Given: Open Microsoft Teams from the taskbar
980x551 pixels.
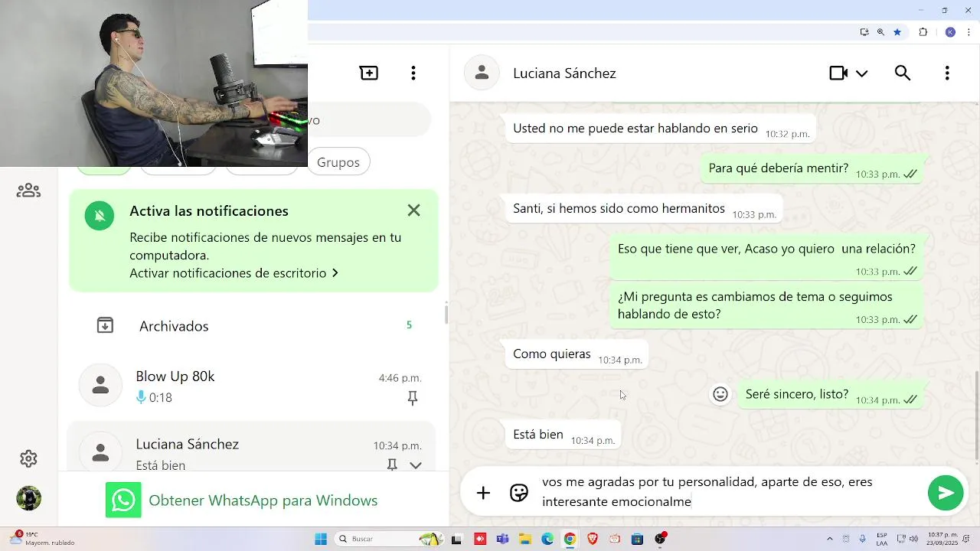Looking at the screenshot, I should pos(502,539).
